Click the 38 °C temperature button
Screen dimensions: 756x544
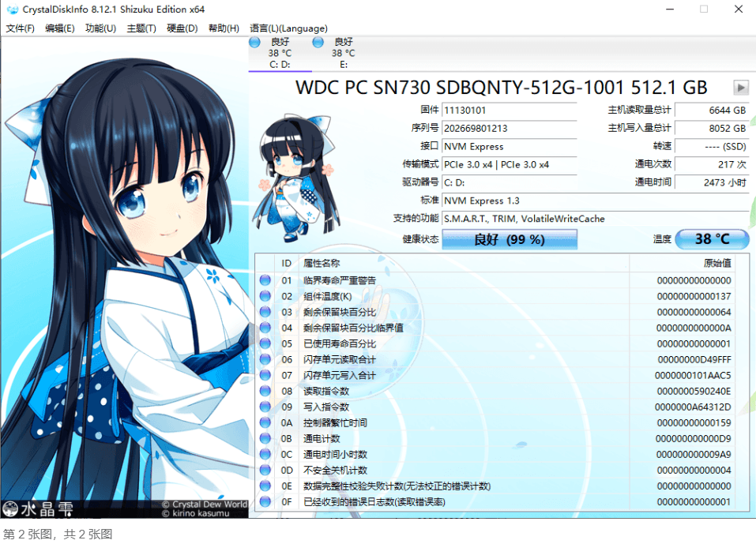click(x=712, y=239)
